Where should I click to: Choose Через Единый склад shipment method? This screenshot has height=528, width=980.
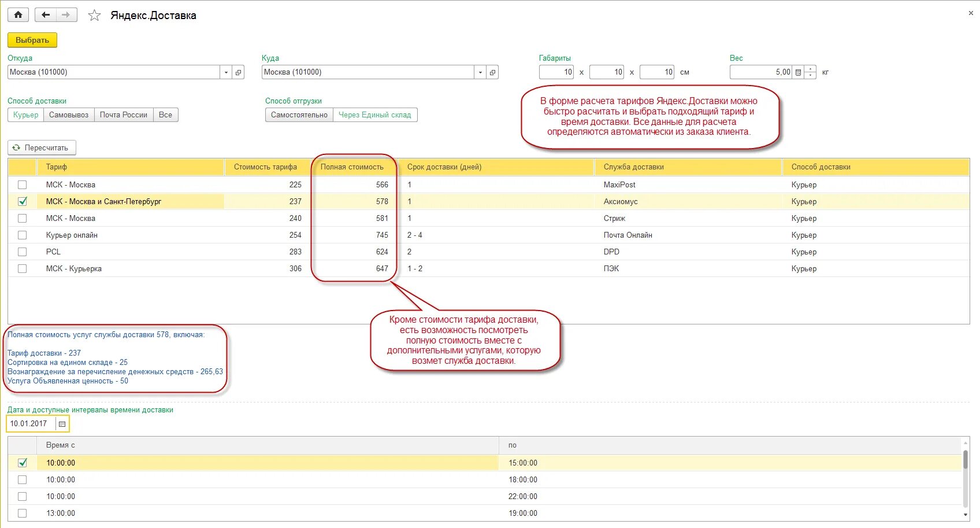point(375,115)
